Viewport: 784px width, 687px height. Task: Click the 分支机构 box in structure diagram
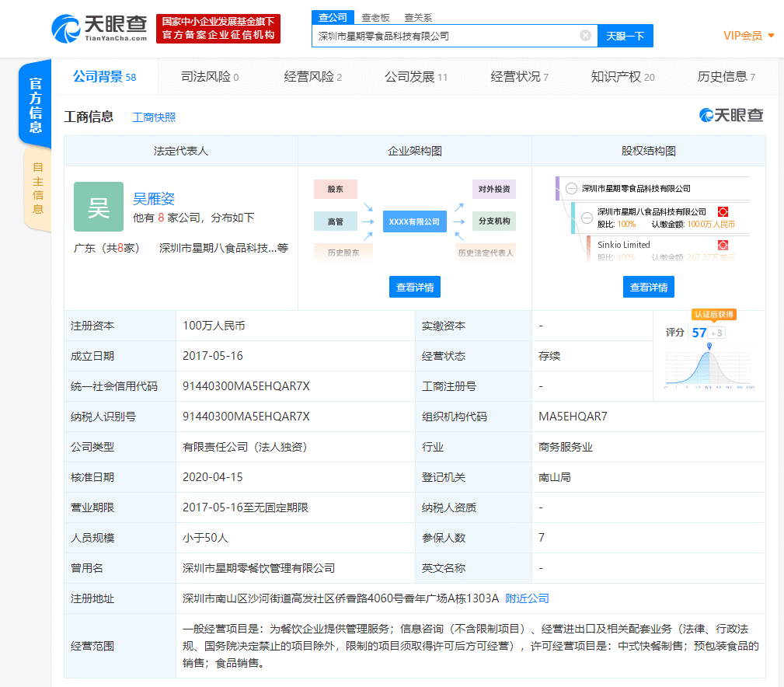494,221
